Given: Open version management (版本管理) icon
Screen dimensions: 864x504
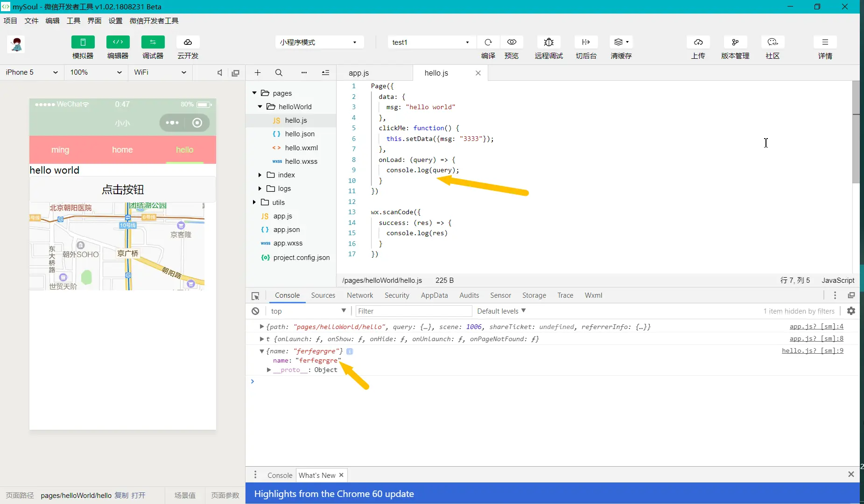Looking at the screenshot, I should 735,42.
